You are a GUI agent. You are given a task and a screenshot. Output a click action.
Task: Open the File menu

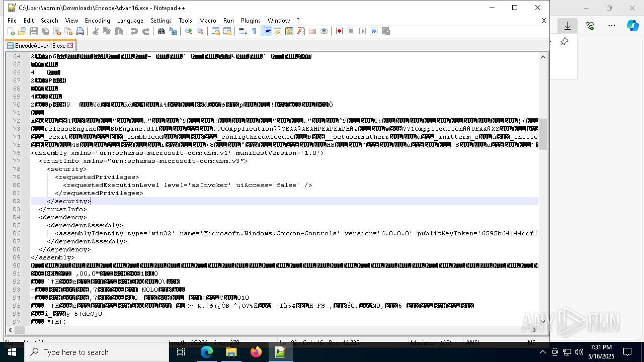[x=12, y=21]
